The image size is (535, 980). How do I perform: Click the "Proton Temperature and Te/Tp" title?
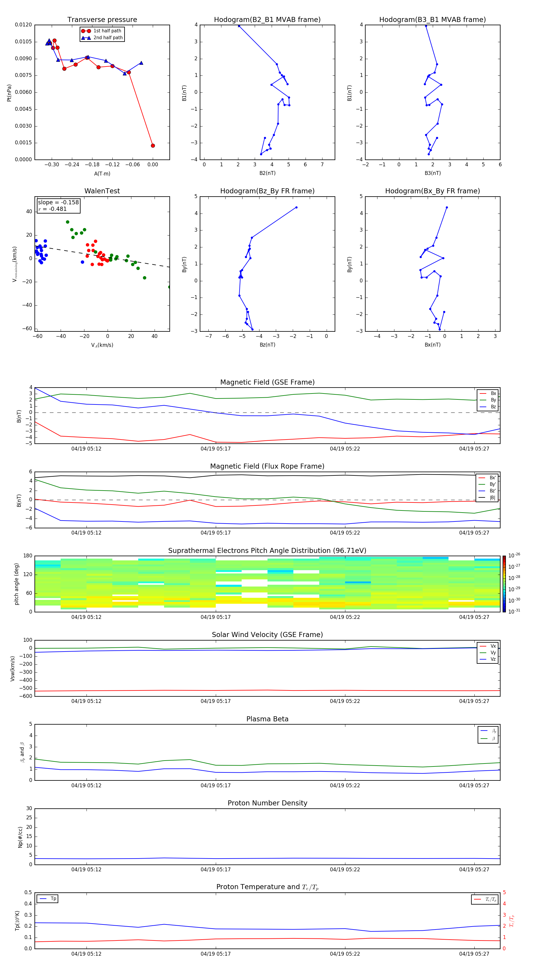click(267, 887)
